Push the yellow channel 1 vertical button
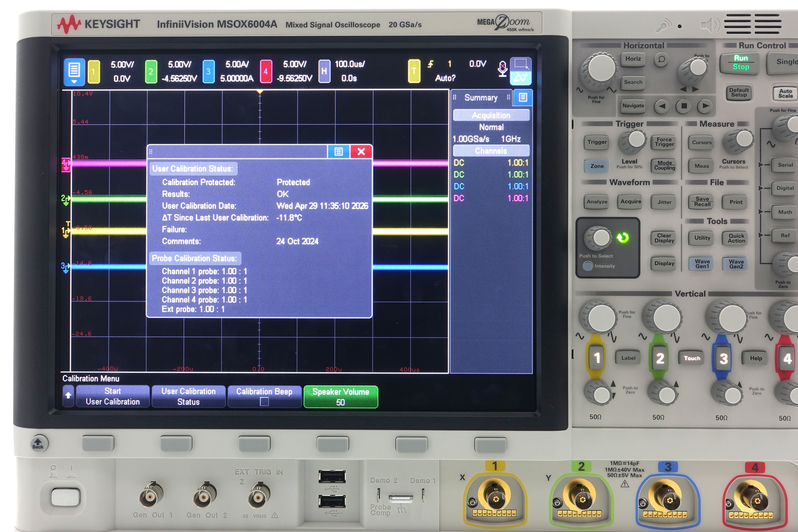Screen dimensions: 798x532 597,358
